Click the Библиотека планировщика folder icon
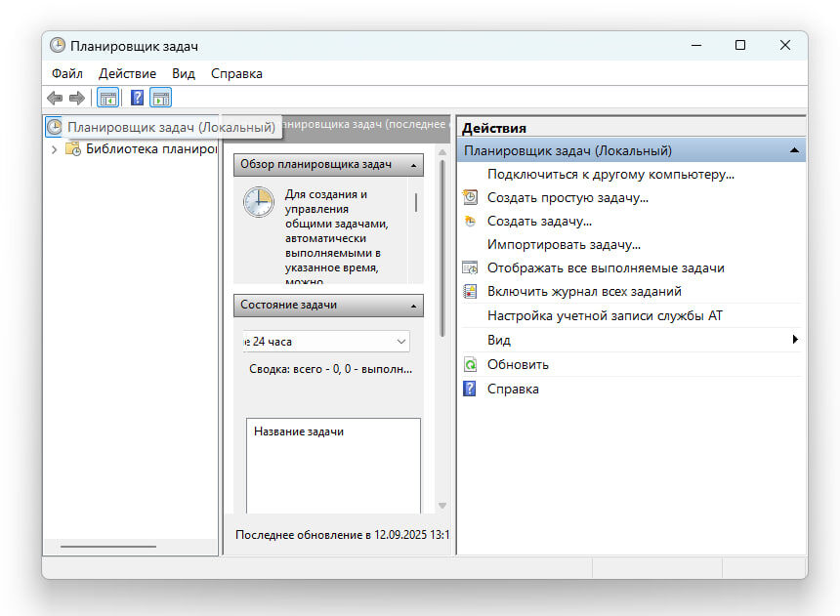 [73, 148]
